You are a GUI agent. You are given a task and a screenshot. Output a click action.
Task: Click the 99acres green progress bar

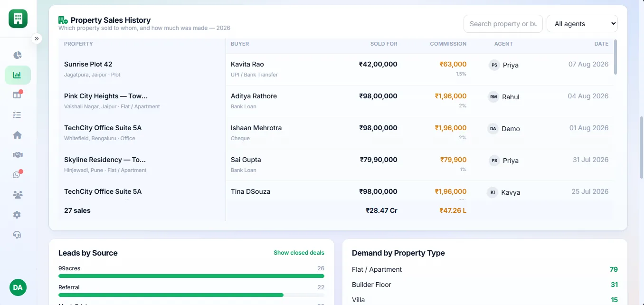[191, 276]
